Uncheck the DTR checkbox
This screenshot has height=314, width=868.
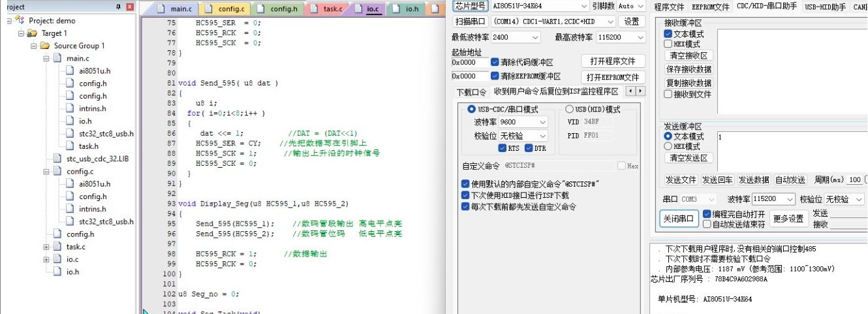tap(529, 148)
